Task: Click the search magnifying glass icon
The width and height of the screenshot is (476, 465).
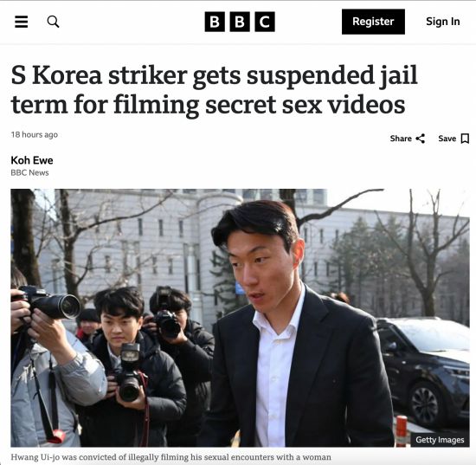Action: point(53,22)
